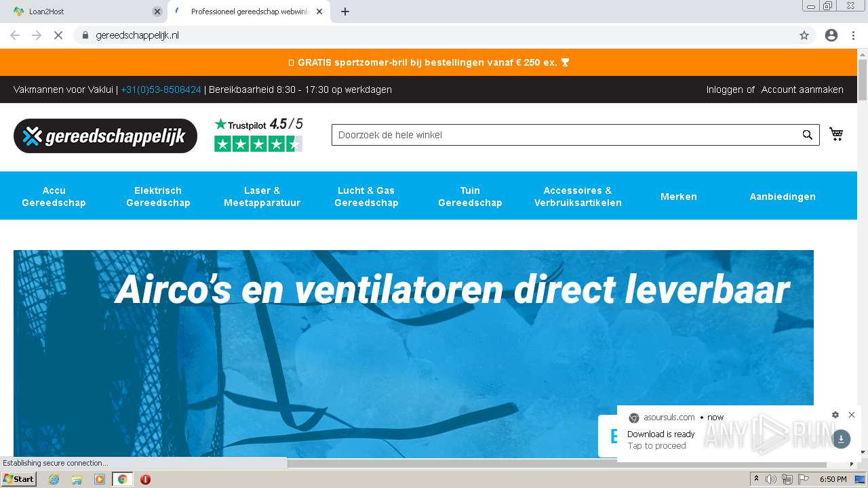
Task: Open the red antivirus taskbar icon
Action: click(145, 479)
